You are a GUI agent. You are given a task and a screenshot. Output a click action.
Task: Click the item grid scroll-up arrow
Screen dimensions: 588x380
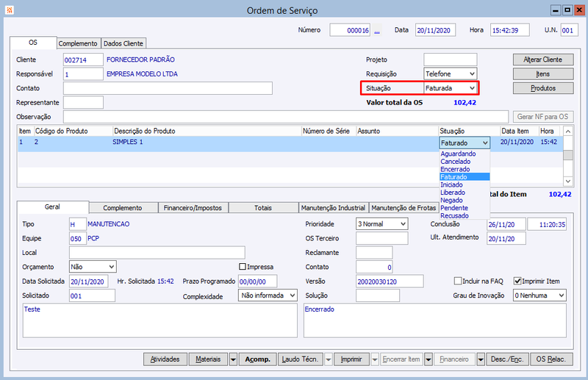point(568,132)
